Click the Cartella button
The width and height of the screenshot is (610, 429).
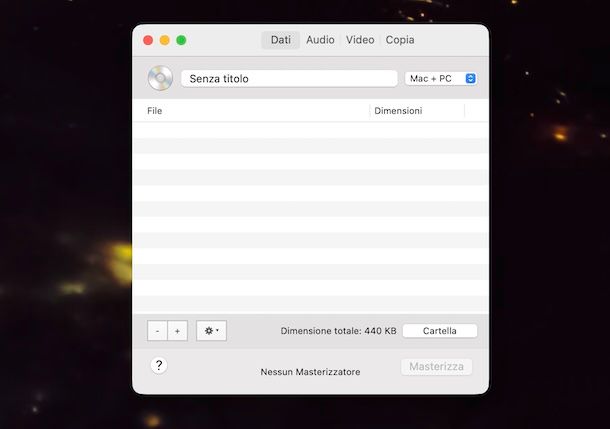coord(440,331)
